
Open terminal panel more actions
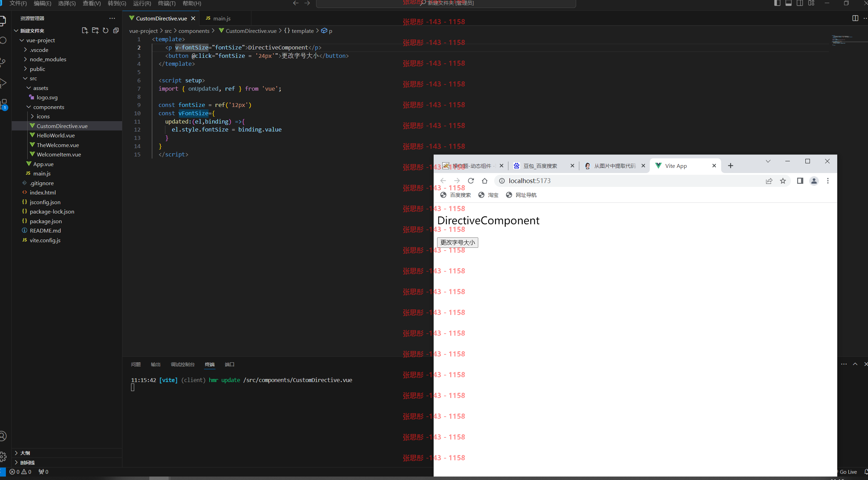pos(844,364)
